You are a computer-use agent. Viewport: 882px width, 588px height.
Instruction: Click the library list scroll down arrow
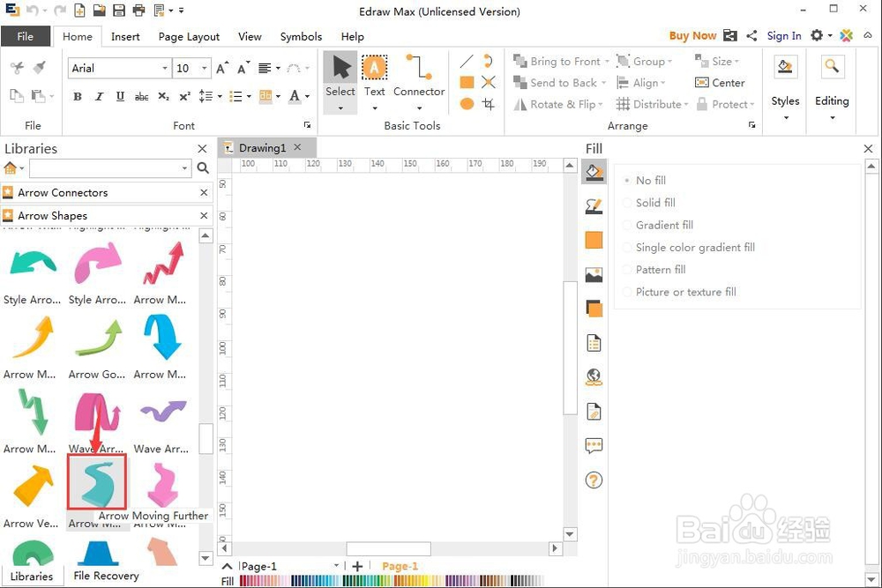pyautogui.click(x=206, y=558)
